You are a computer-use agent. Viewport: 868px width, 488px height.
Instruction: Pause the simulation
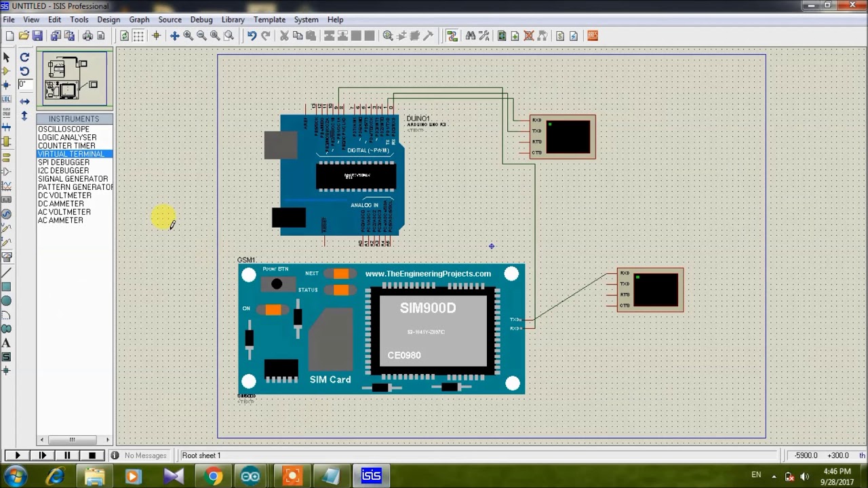pos(67,455)
